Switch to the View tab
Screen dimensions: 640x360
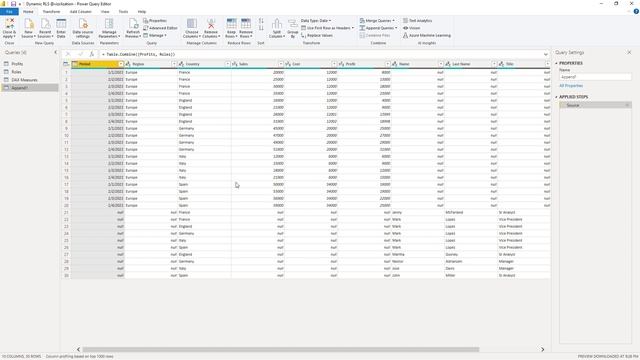tap(105, 12)
